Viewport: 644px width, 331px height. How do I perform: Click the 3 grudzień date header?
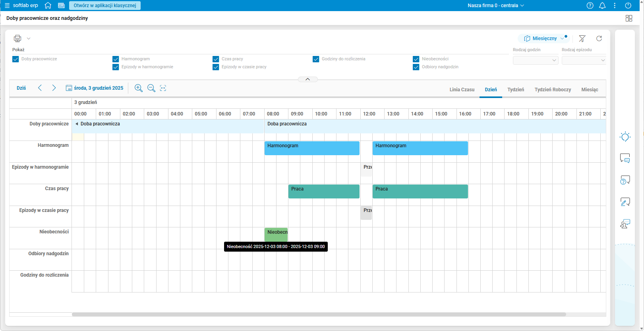85,102
